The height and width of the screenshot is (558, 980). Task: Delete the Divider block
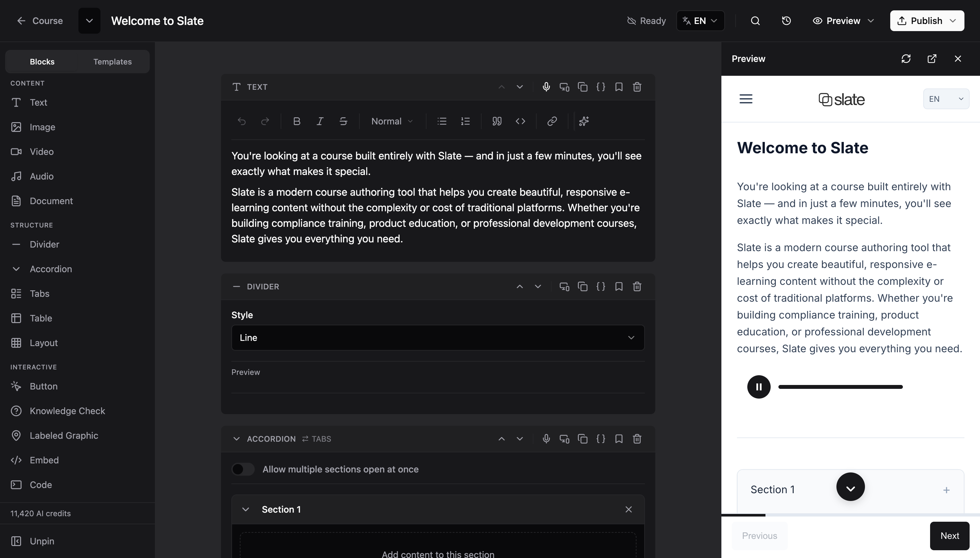click(637, 286)
